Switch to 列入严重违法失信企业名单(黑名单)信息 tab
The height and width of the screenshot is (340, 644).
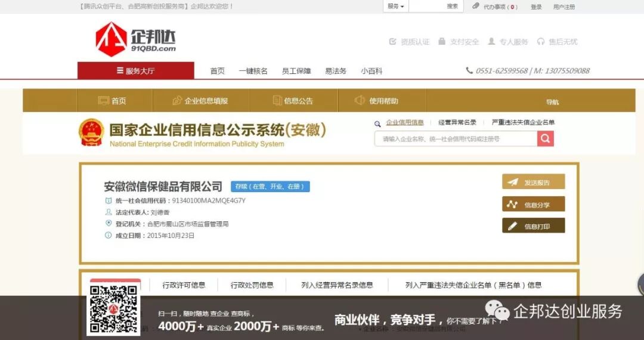click(473, 285)
